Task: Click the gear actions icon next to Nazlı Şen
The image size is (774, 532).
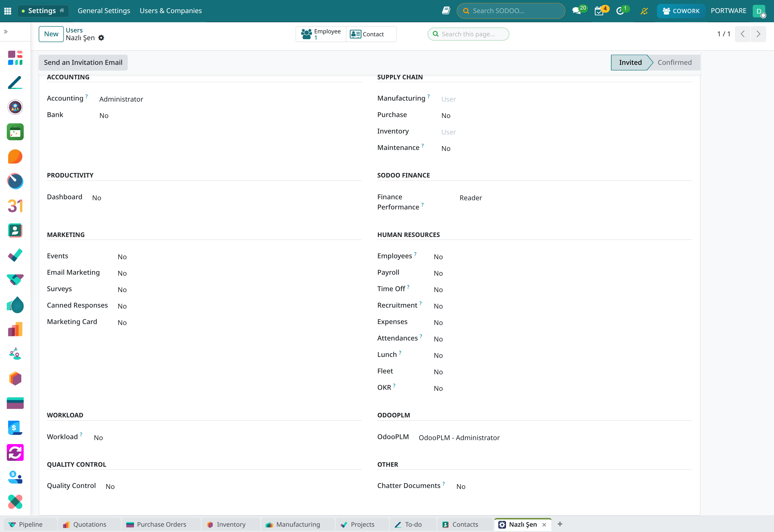Action: point(101,38)
